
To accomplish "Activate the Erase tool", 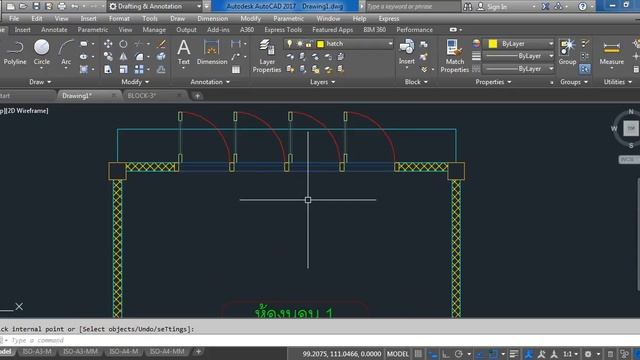I will click(162, 44).
